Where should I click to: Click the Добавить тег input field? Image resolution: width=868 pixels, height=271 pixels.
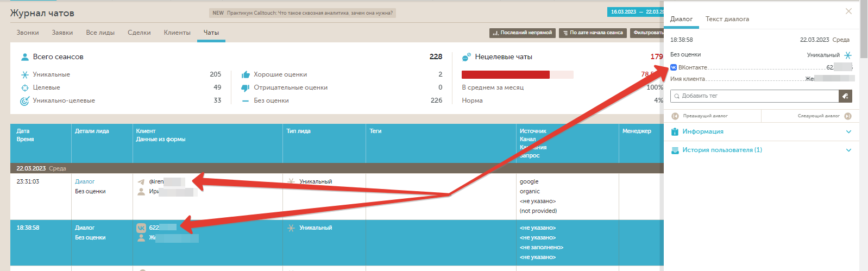pos(755,96)
